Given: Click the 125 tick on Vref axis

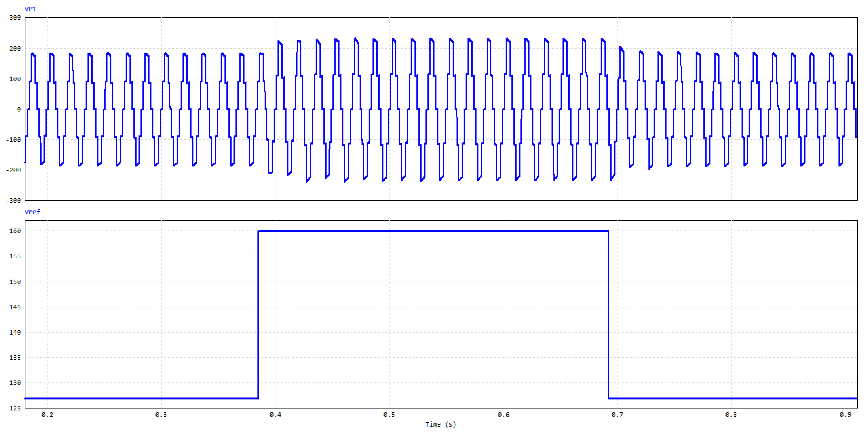Looking at the screenshot, I should (15, 408).
